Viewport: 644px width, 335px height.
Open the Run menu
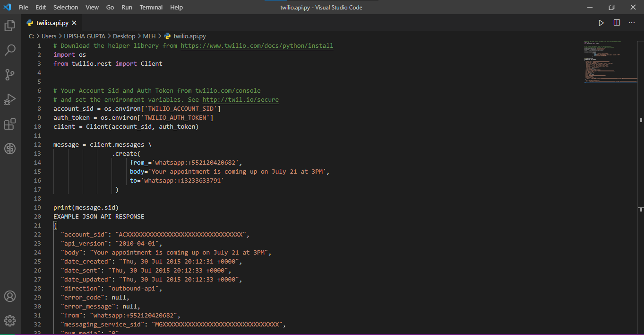coord(127,7)
